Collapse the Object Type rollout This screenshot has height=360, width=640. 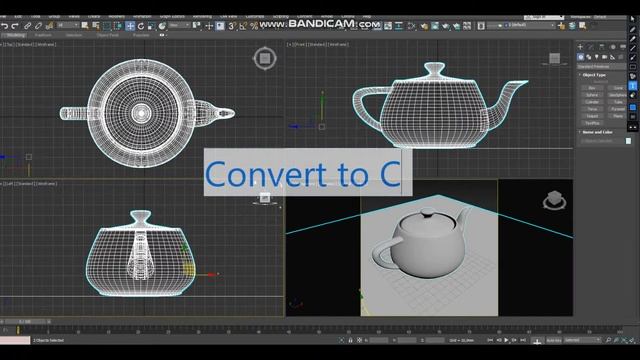point(594,75)
